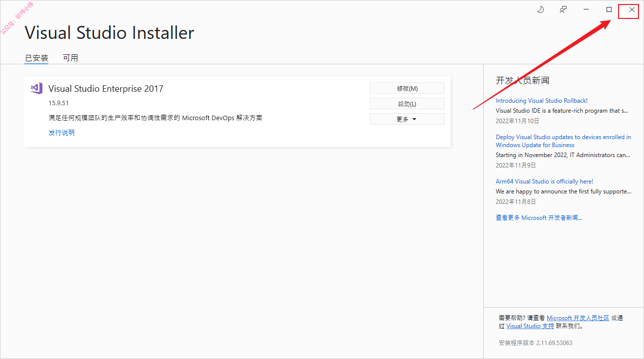Open Visual Studio 支持 link
644x359 pixels.
pyautogui.click(x=530, y=326)
